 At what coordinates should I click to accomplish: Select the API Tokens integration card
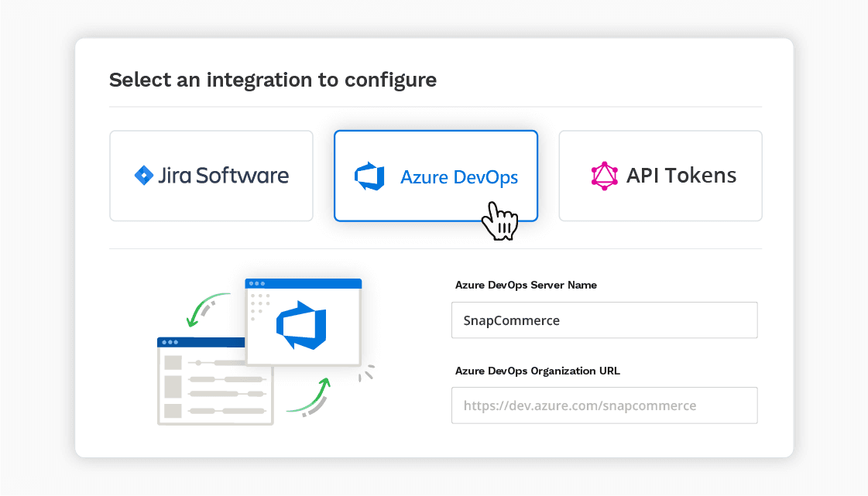pyautogui.click(x=660, y=176)
